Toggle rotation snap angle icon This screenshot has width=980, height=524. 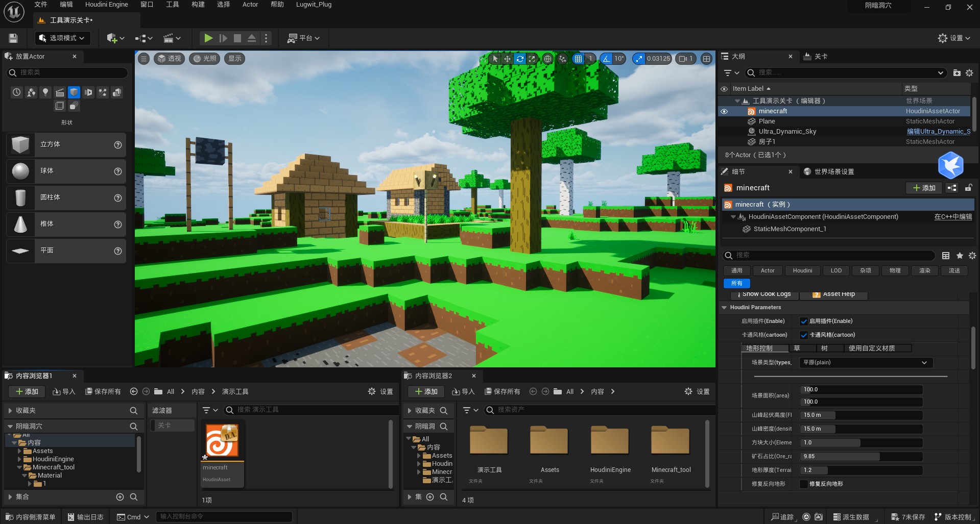point(606,59)
